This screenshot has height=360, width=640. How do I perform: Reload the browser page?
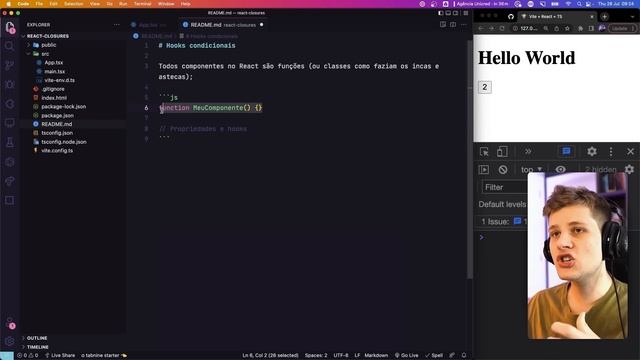[502, 28]
